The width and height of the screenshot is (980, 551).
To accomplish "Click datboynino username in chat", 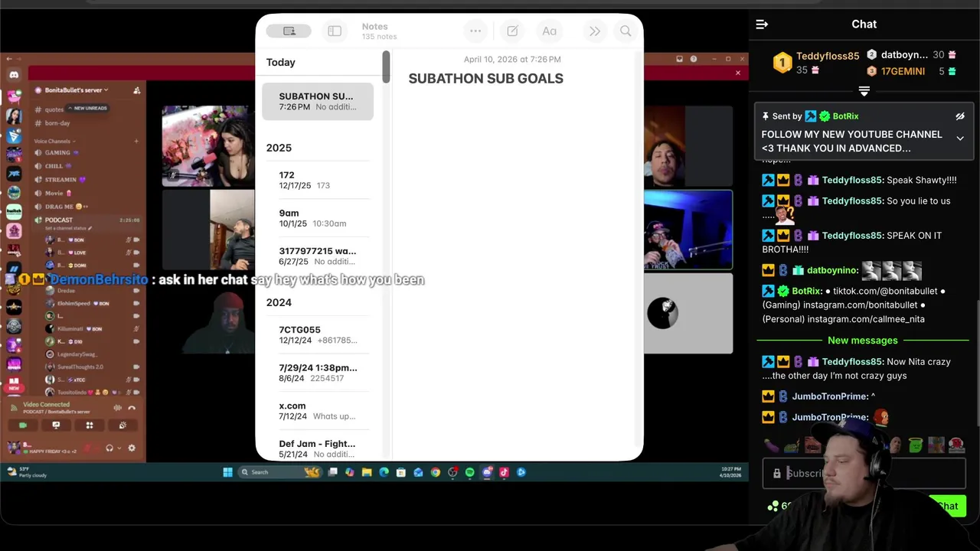I will coord(831,270).
